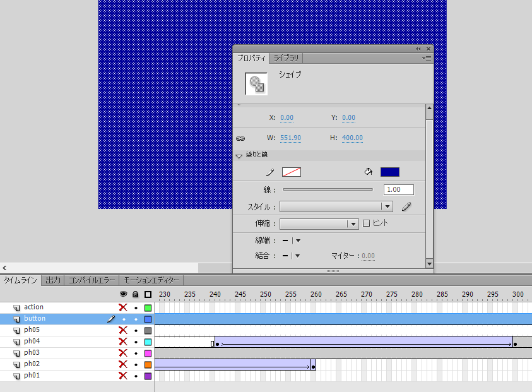The image size is (532, 392).
Task: Click the stage horizontal scroll left arrow
Action: click(x=4, y=268)
